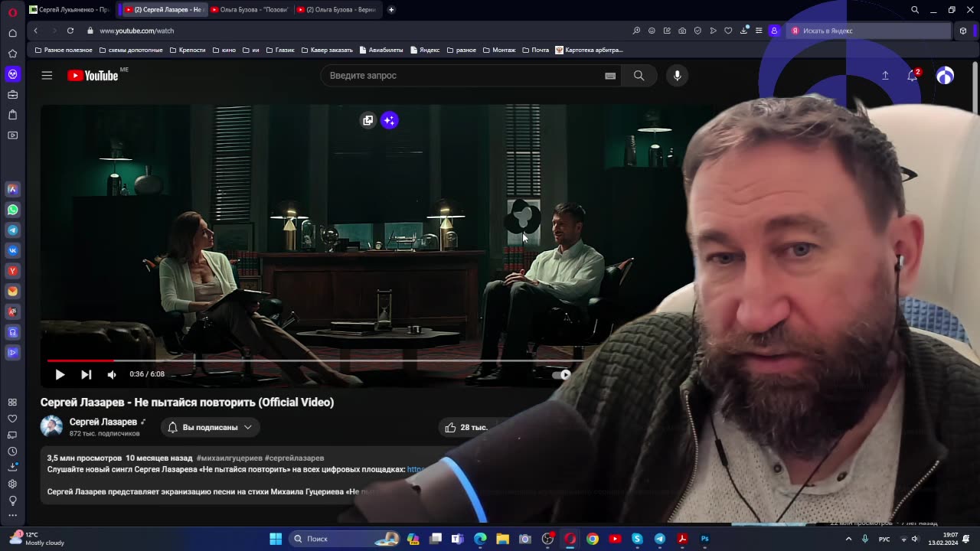Play the Lazarev video
This screenshot has width=980, height=551.
coord(60,374)
